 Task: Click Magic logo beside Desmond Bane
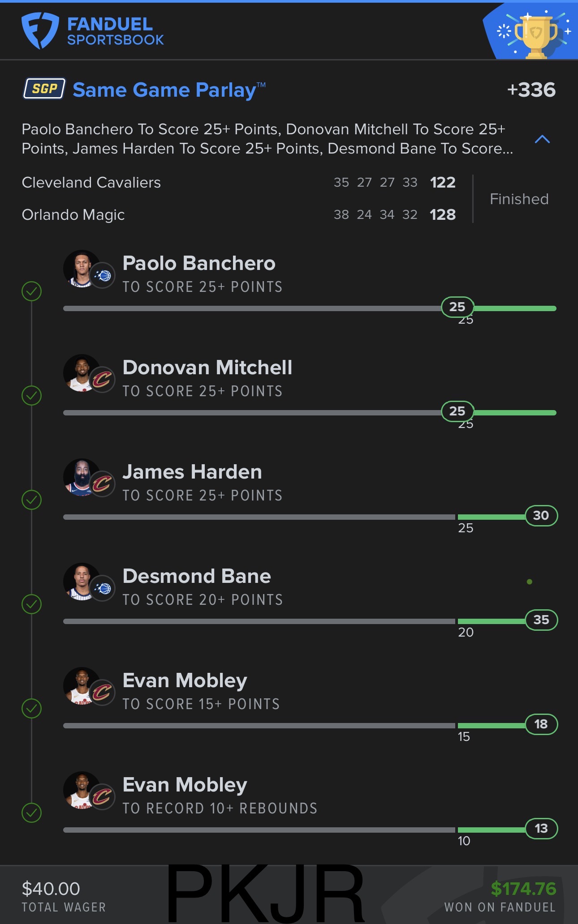[103, 588]
